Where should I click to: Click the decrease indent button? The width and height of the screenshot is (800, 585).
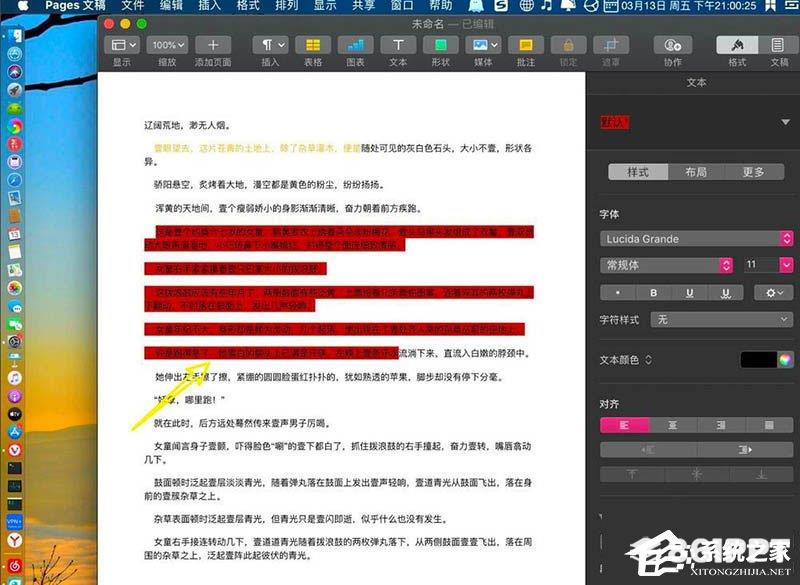(648, 449)
